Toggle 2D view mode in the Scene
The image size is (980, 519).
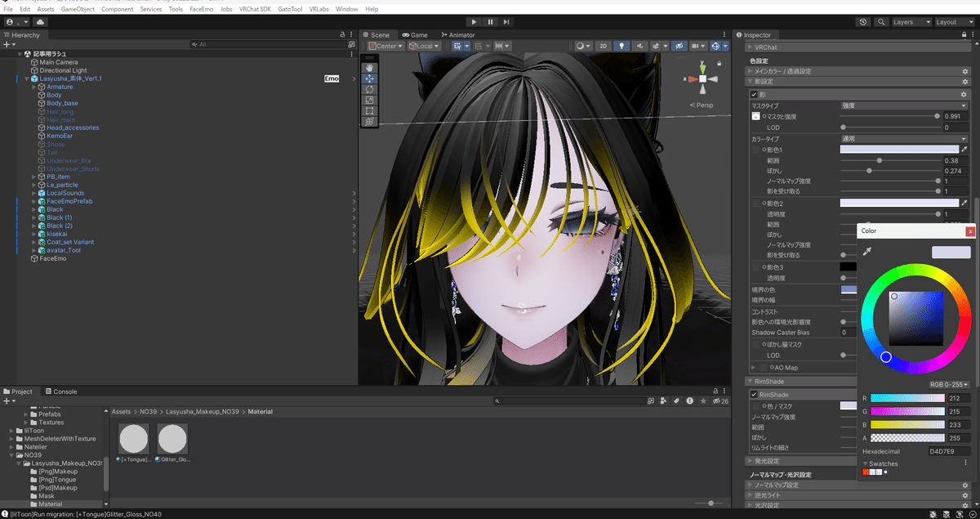(x=603, y=47)
